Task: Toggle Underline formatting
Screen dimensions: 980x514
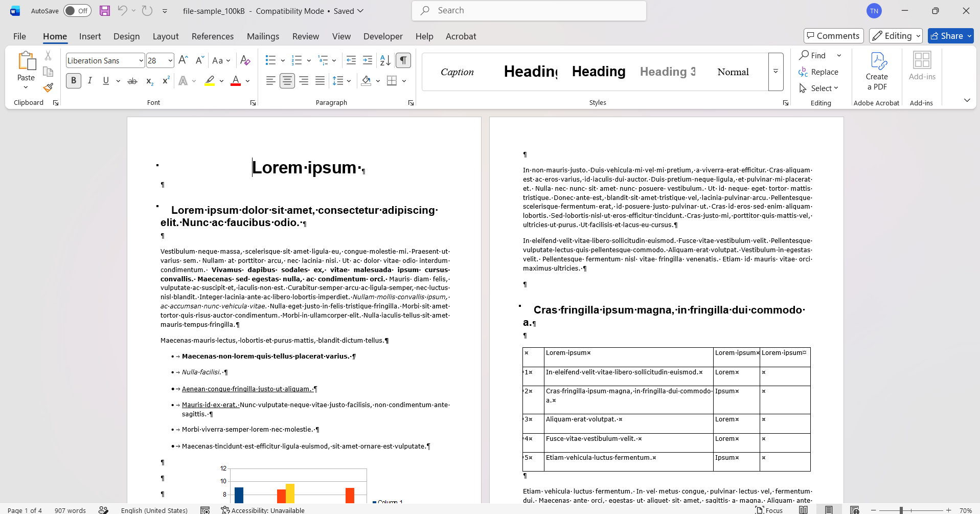Action: point(106,81)
